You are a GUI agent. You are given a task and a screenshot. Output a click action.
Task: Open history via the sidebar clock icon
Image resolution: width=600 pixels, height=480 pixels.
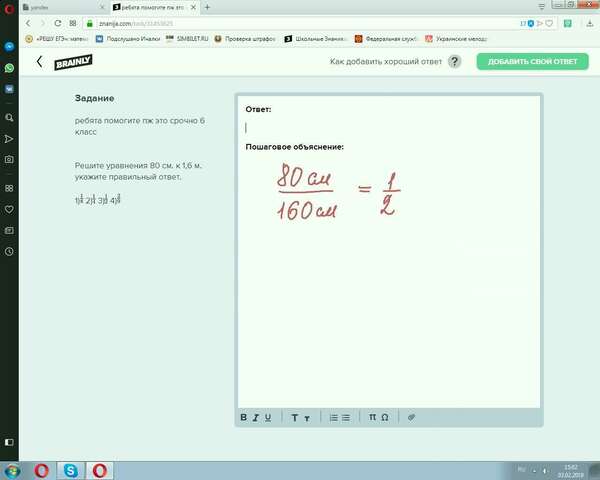click(x=9, y=251)
